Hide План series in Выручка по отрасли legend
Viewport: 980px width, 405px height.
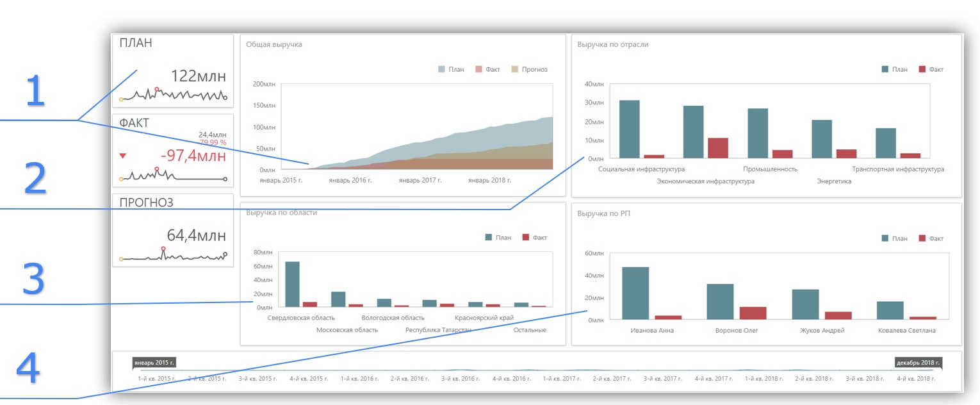[895, 69]
